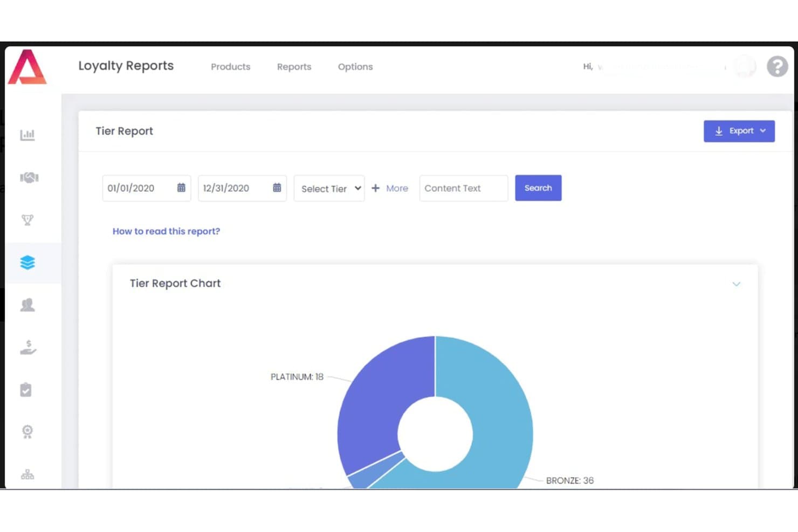Open the Reports menu
798x532 pixels.
click(x=294, y=67)
